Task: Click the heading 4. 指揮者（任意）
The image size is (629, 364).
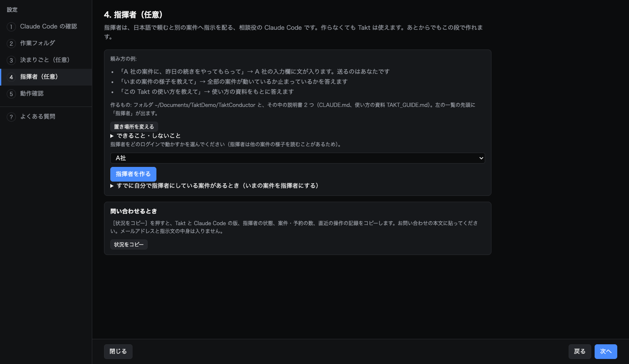Action: [133, 15]
